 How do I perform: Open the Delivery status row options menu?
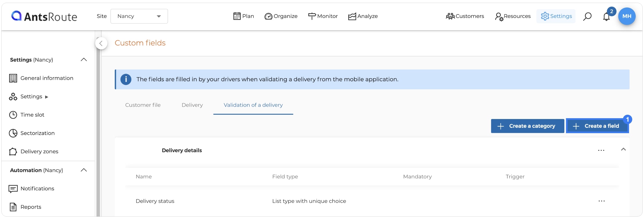[x=602, y=201]
